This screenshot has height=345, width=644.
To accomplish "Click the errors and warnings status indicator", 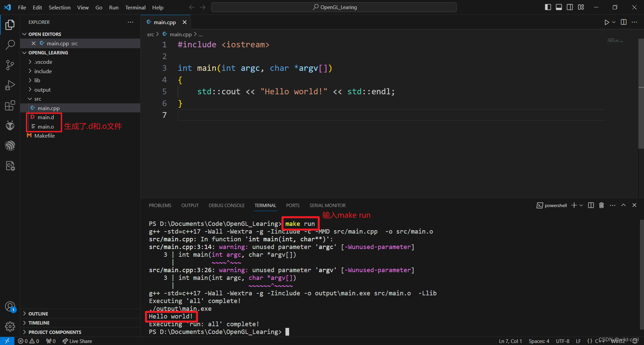I will tap(28, 341).
